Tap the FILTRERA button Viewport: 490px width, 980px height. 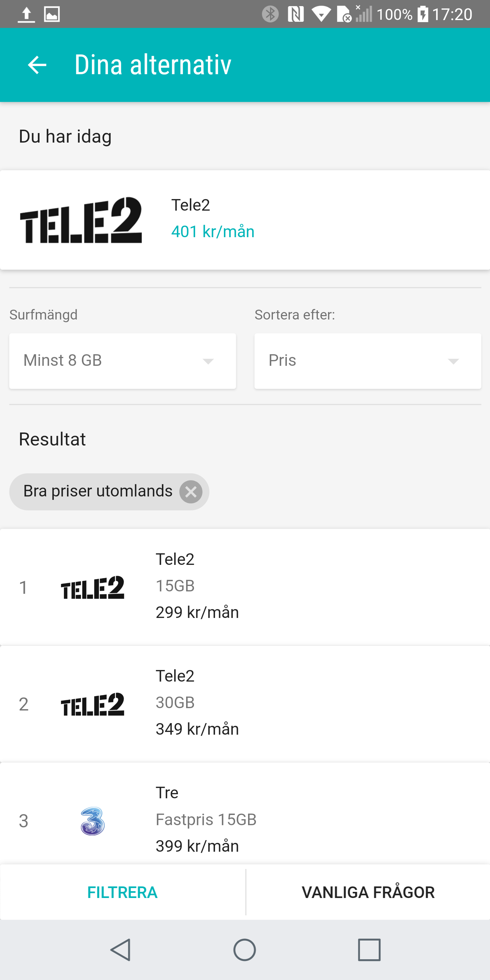[122, 892]
